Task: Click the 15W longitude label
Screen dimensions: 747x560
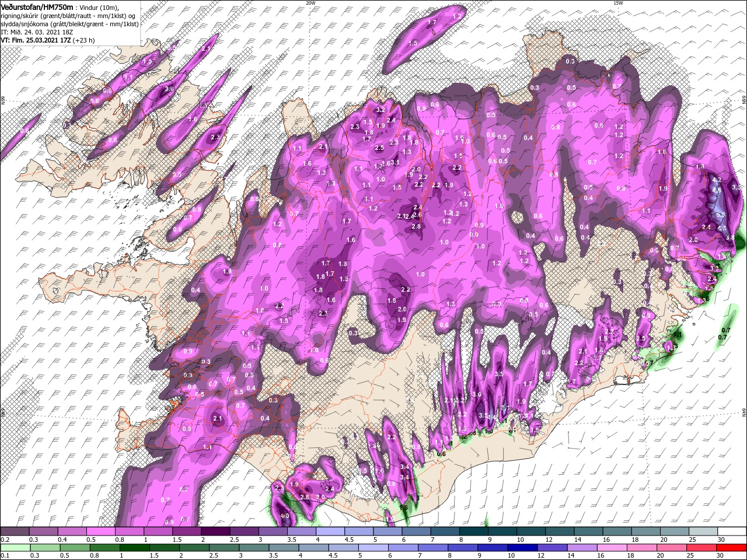Action: [x=618, y=3]
